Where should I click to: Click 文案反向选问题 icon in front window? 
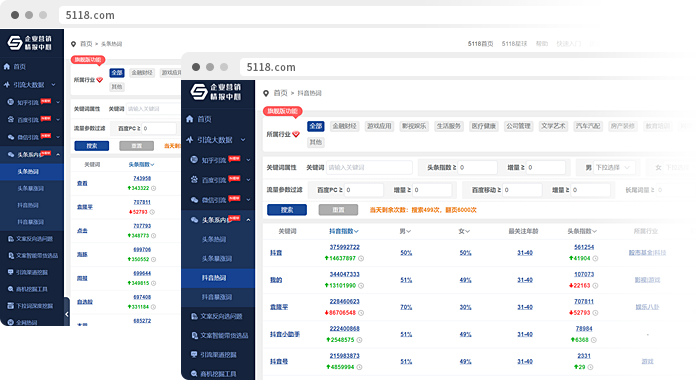(194, 316)
